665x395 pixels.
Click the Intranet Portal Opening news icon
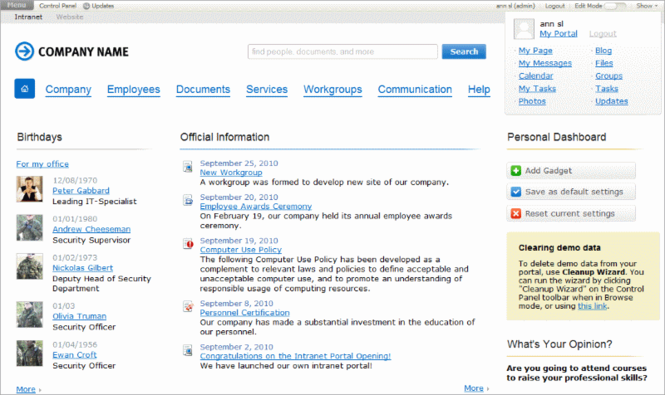[x=188, y=350]
